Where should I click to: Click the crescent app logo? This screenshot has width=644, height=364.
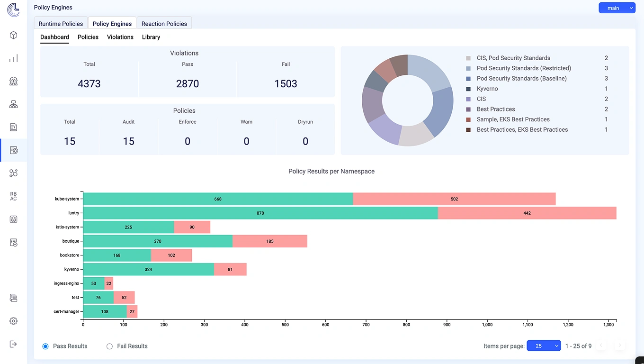[x=13, y=10]
